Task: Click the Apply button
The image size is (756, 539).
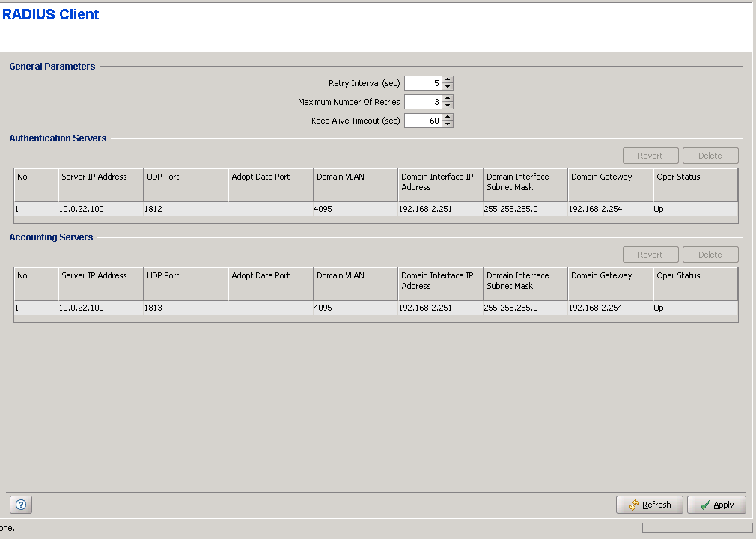Action: pos(716,505)
